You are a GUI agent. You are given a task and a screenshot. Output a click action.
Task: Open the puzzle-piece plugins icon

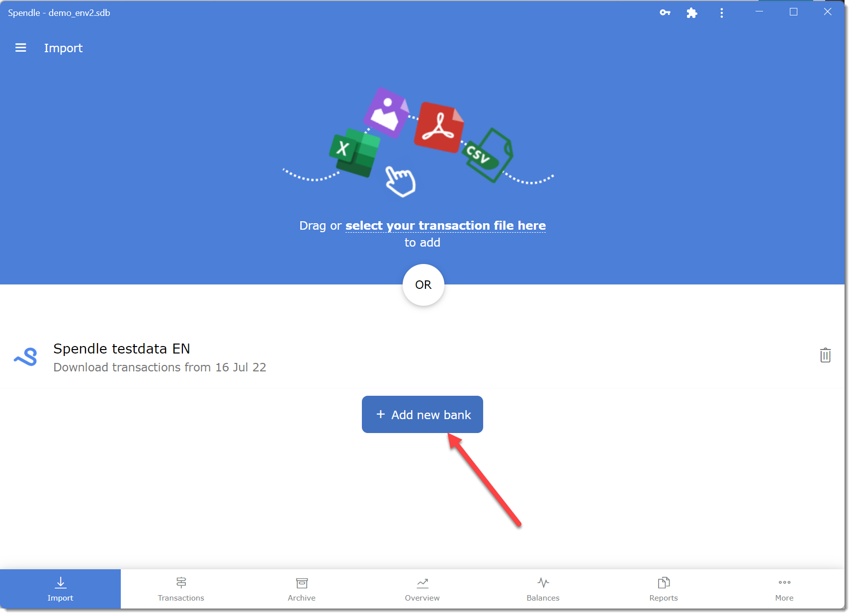coord(691,13)
